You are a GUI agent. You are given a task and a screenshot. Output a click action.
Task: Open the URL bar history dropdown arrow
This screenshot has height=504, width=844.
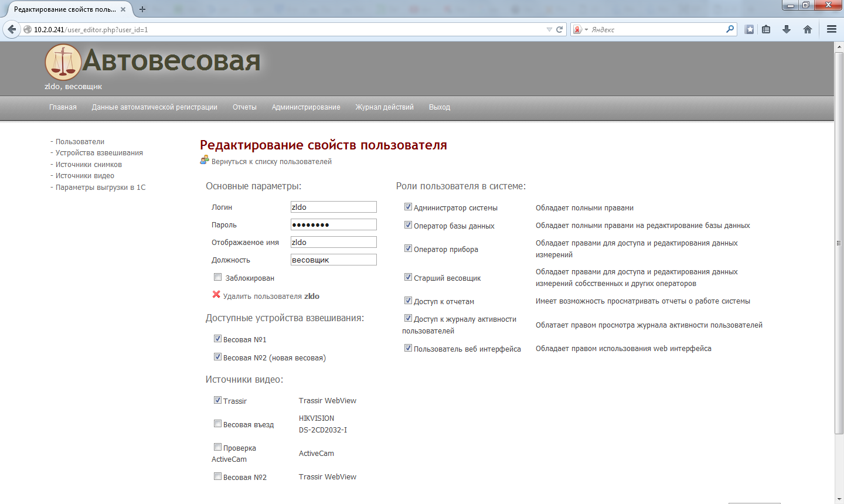[549, 29]
